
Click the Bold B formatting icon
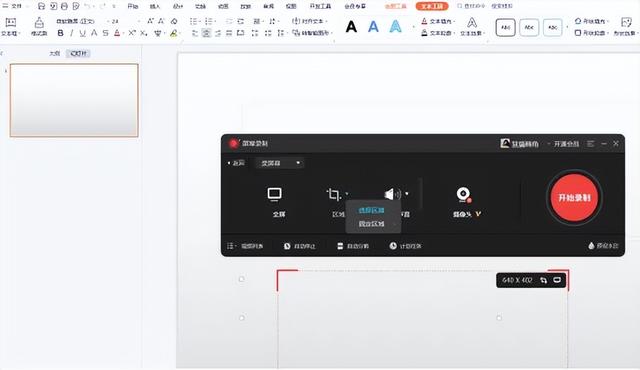click(x=60, y=33)
